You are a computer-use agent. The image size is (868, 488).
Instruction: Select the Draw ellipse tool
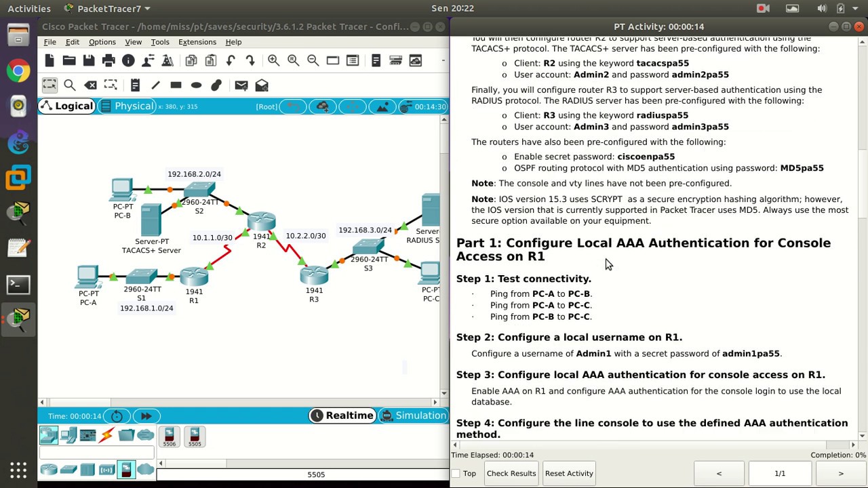[196, 85]
